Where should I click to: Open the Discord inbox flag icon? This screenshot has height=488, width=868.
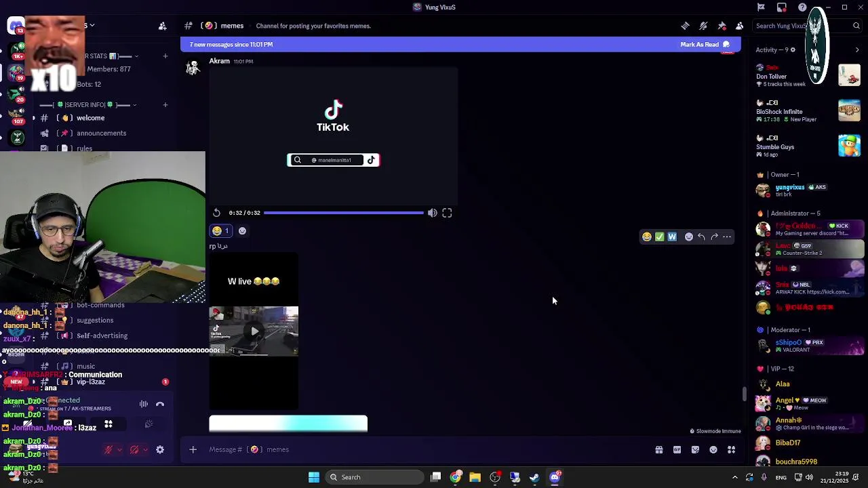(x=761, y=7)
